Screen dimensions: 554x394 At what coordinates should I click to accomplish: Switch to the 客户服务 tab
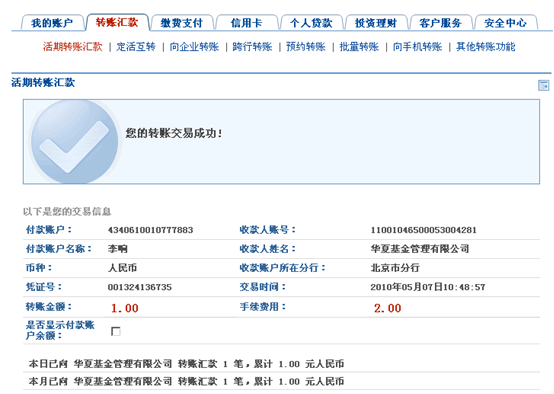point(441,23)
